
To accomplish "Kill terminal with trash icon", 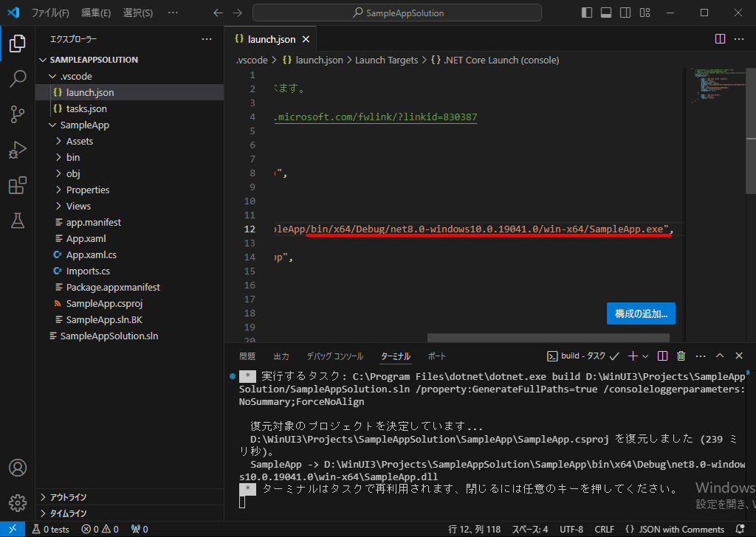I will click(x=681, y=356).
